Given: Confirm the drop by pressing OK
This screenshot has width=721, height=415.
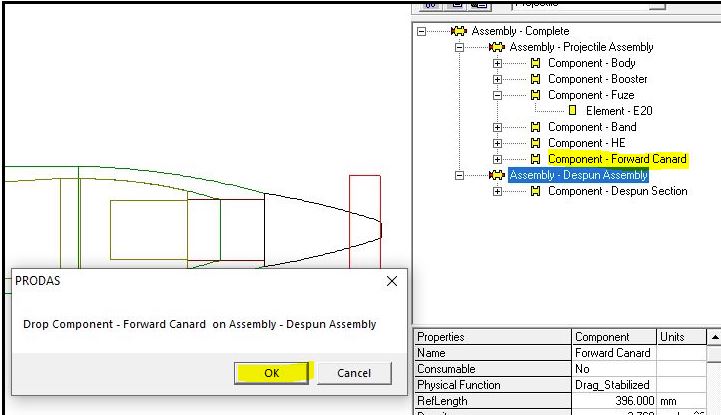Looking at the screenshot, I should (273, 373).
